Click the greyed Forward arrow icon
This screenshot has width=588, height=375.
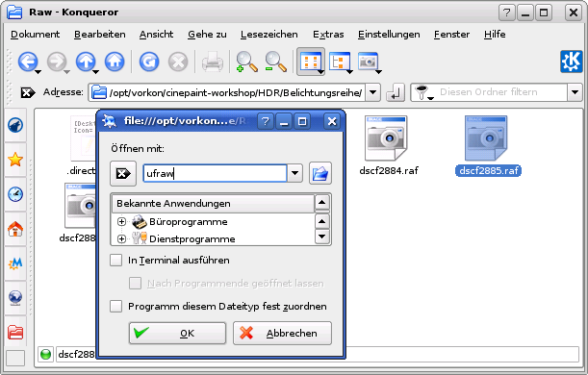pos(57,62)
